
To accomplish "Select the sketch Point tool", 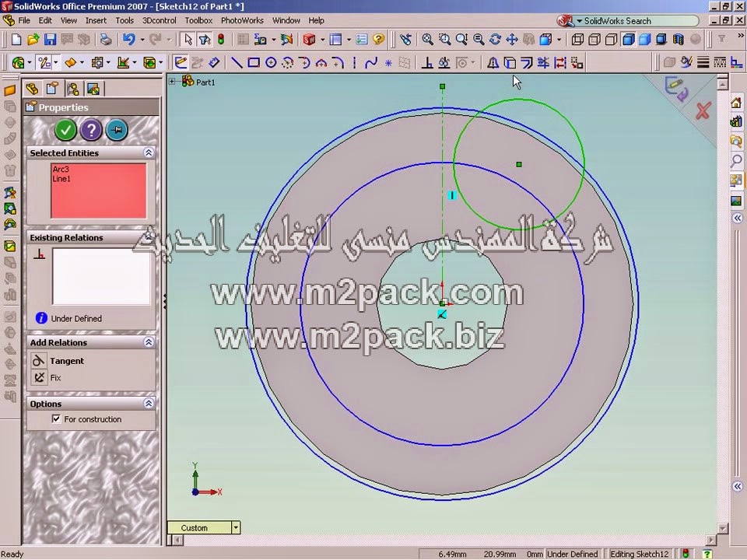I will pos(388,62).
